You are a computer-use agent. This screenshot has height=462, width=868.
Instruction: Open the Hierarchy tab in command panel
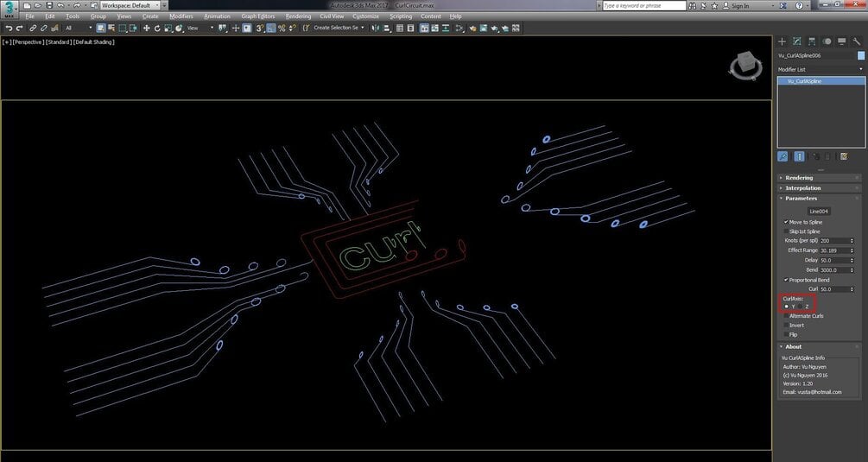pyautogui.click(x=812, y=41)
